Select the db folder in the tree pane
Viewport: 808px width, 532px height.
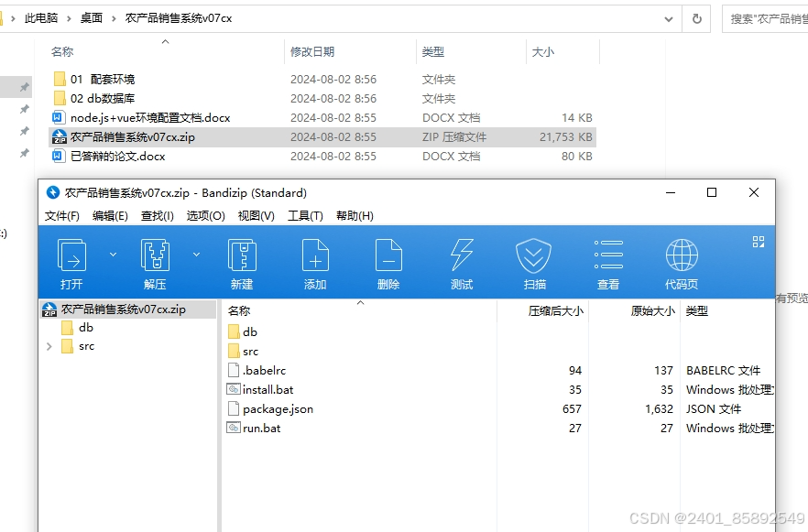pos(77,328)
